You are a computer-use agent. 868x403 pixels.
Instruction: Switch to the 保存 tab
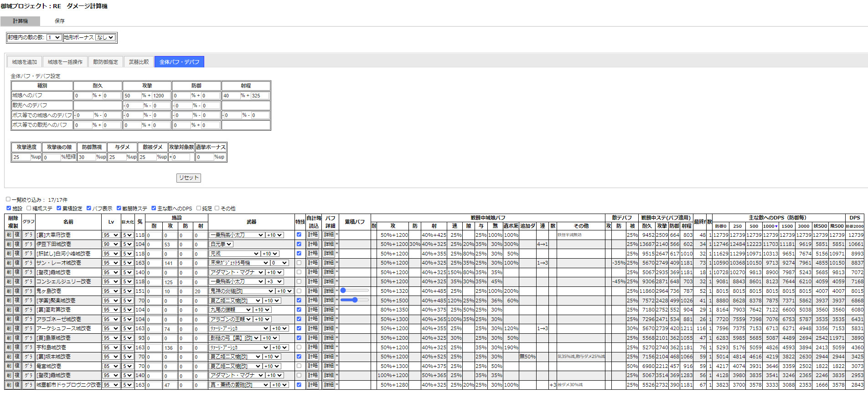[60, 21]
